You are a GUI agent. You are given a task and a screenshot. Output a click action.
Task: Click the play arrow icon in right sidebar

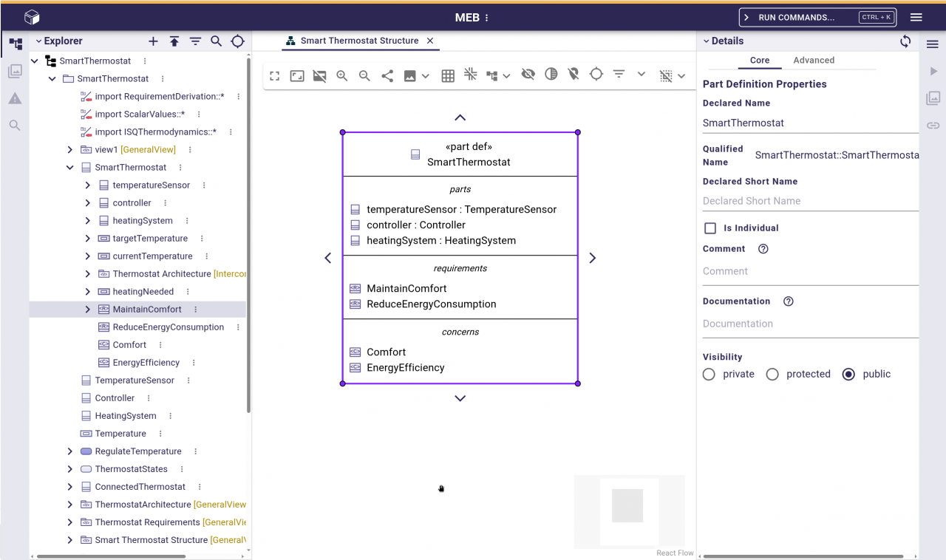pyautogui.click(x=933, y=72)
